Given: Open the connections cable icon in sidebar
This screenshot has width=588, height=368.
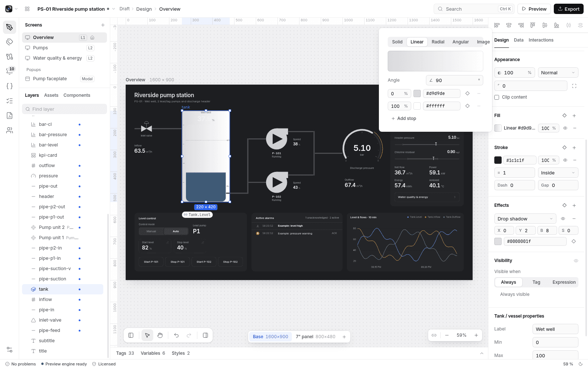Looking at the screenshot, I should (x=10, y=57).
